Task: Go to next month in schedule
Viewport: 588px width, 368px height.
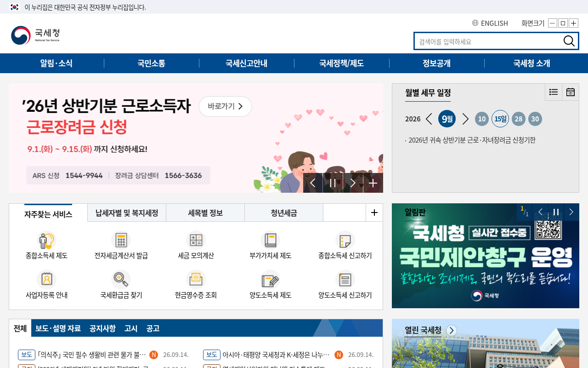Action: [x=465, y=119]
